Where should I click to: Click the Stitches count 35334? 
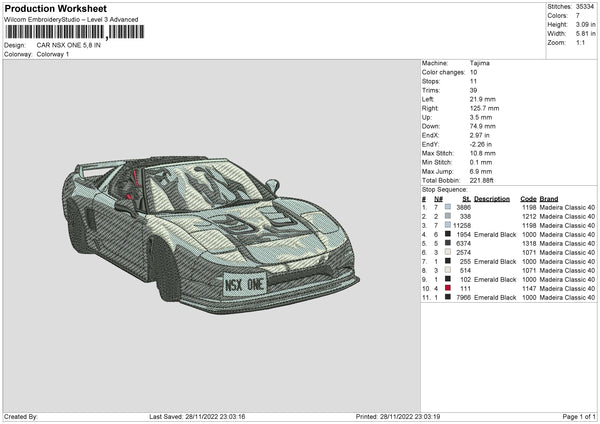click(x=583, y=7)
